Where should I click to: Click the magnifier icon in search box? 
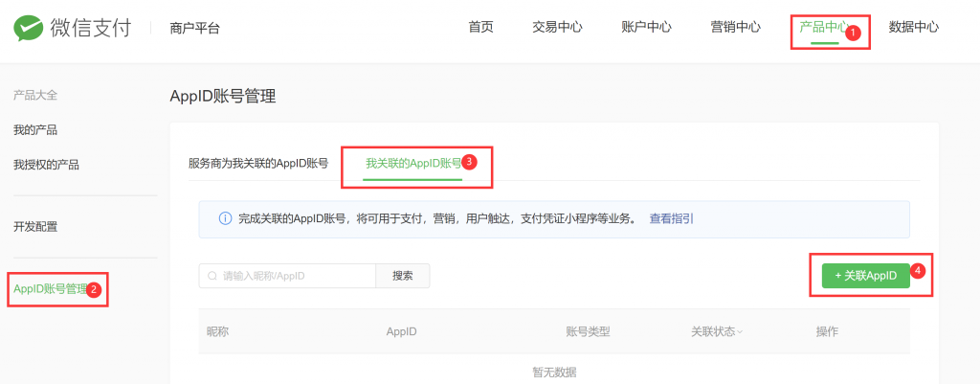pos(212,276)
